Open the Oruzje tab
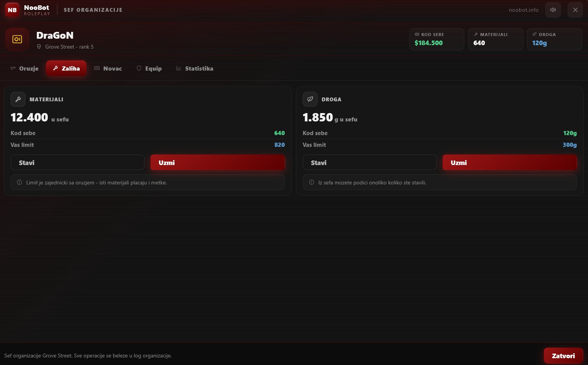The width and height of the screenshot is (588, 365). coord(24,68)
